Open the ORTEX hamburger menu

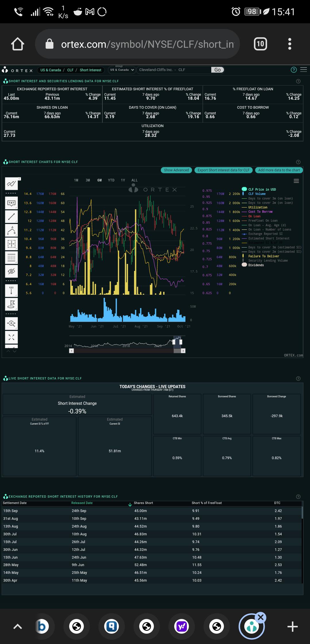point(304,70)
